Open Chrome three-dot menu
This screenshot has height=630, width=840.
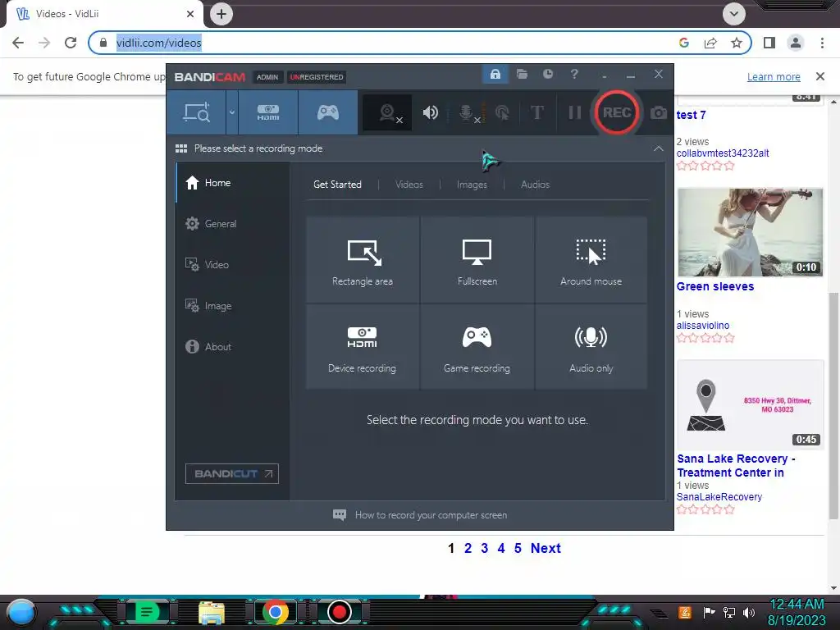(822, 43)
